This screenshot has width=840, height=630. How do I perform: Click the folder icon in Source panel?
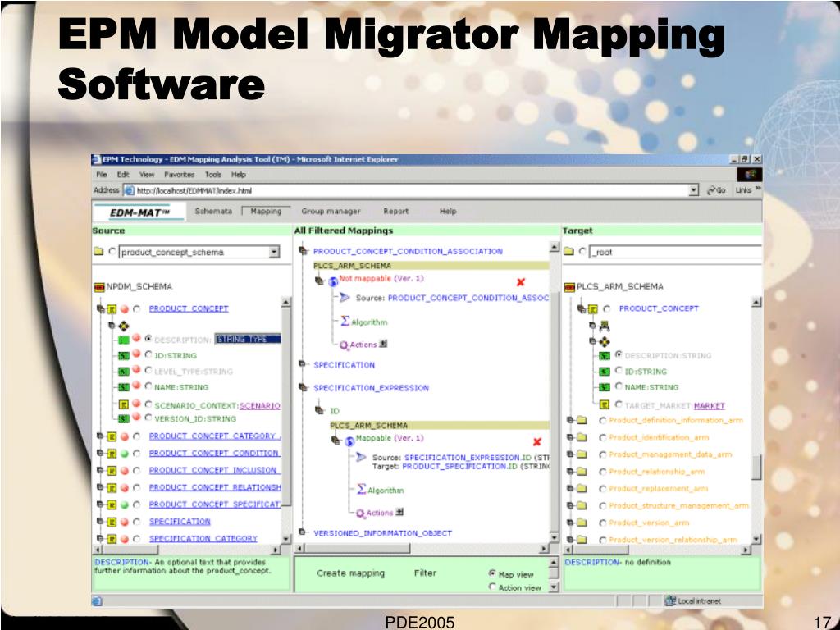tap(98, 251)
